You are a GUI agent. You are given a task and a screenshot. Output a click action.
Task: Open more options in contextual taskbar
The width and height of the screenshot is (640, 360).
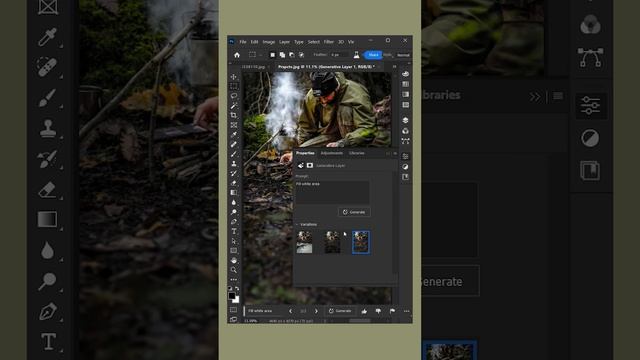point(407,311)
